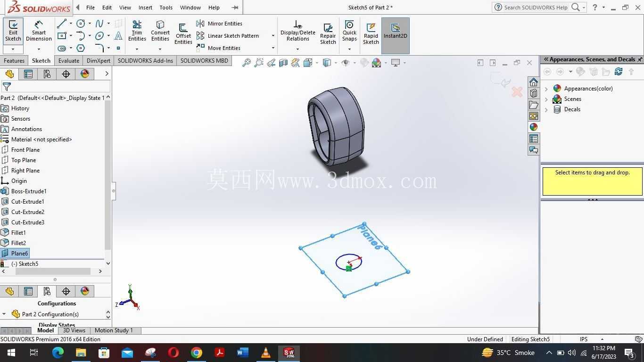Open PropertyManager tab in top panel

28,74
